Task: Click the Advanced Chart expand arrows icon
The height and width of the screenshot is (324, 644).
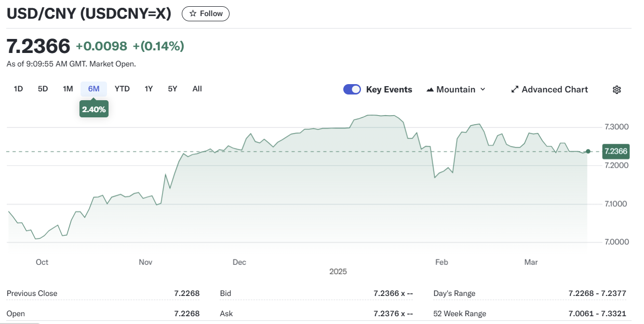Action: tap(515, 89)
